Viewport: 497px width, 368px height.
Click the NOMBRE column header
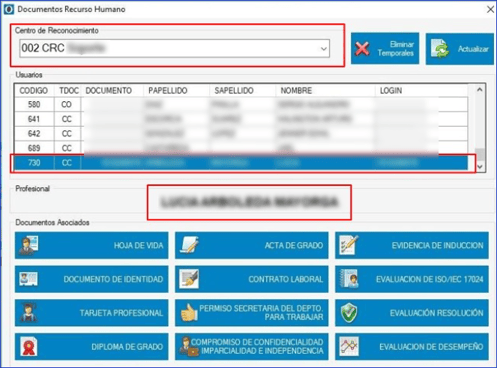click(325, 90)
